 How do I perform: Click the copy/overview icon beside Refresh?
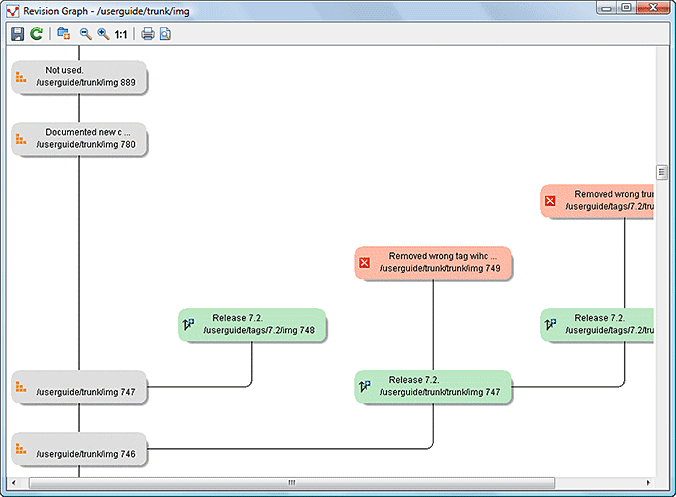coord(64,34)
